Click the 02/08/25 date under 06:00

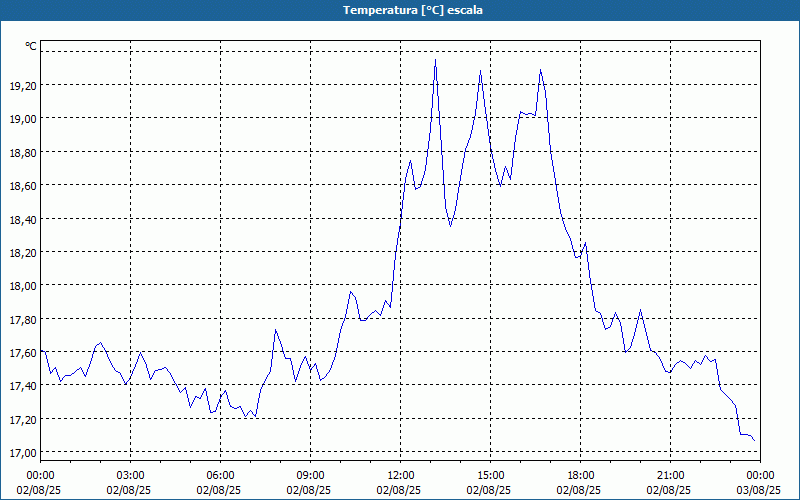click(x=218, y=490)
